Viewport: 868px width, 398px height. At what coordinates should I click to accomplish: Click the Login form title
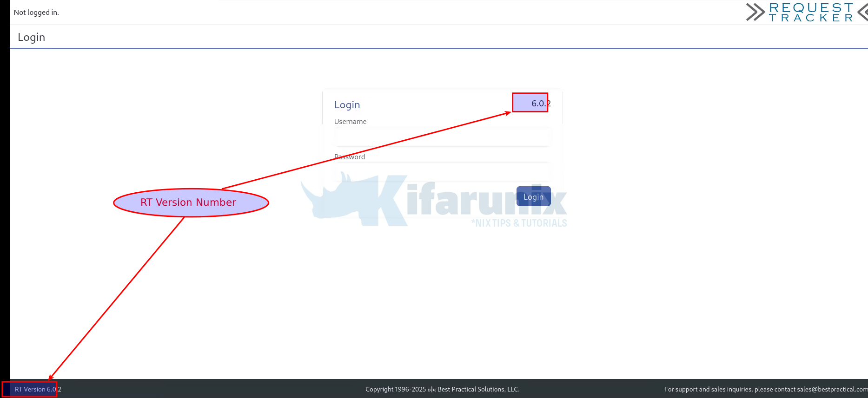coord(347,105)
